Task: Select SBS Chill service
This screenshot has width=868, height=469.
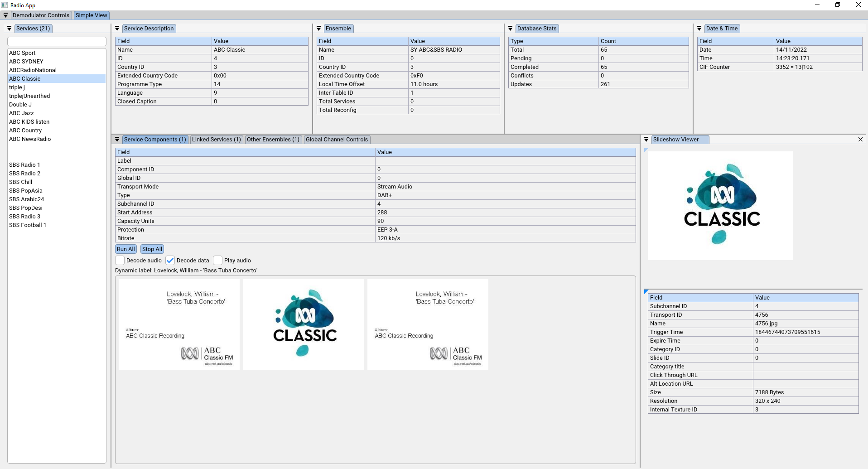Action: pyautogui.click(x=57, y=182)
